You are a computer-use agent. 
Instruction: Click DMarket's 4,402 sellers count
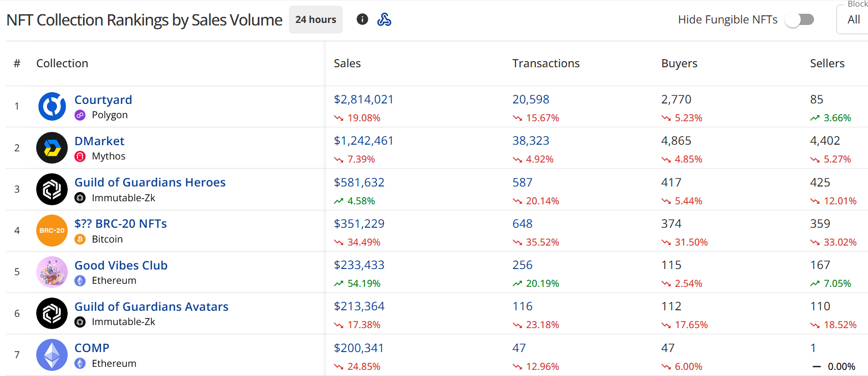[825, 141]
